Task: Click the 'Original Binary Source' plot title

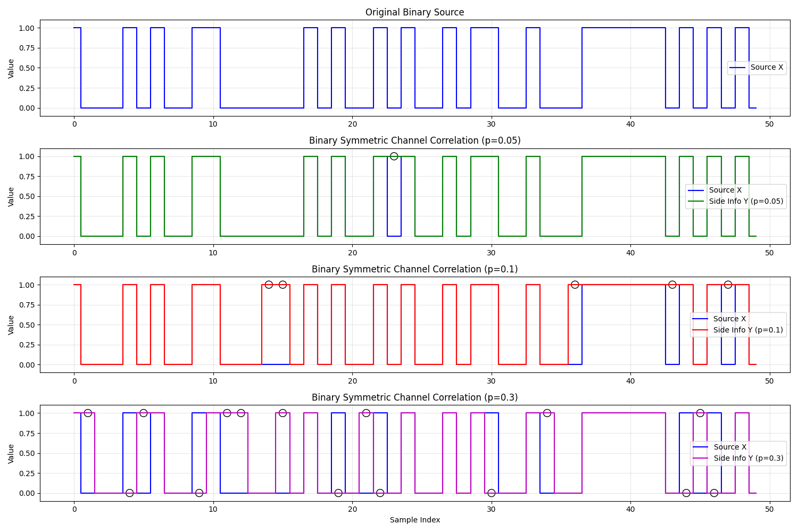Action: (414, 12)
